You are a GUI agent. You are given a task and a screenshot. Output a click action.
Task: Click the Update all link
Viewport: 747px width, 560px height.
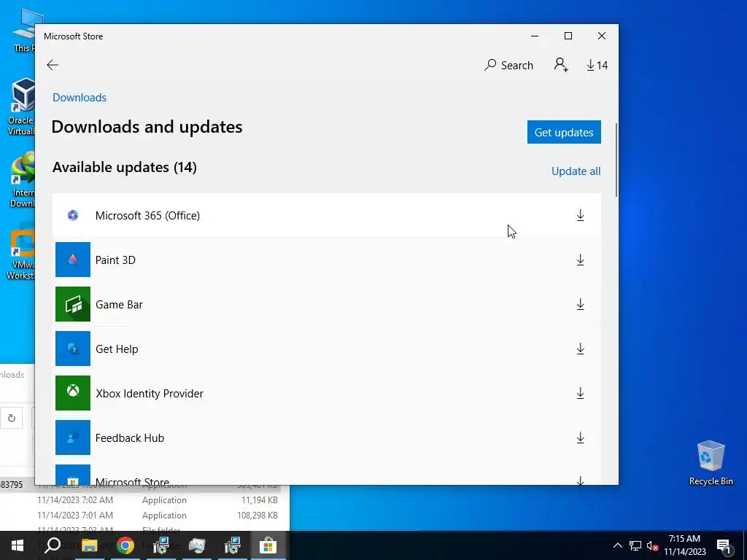576,171
